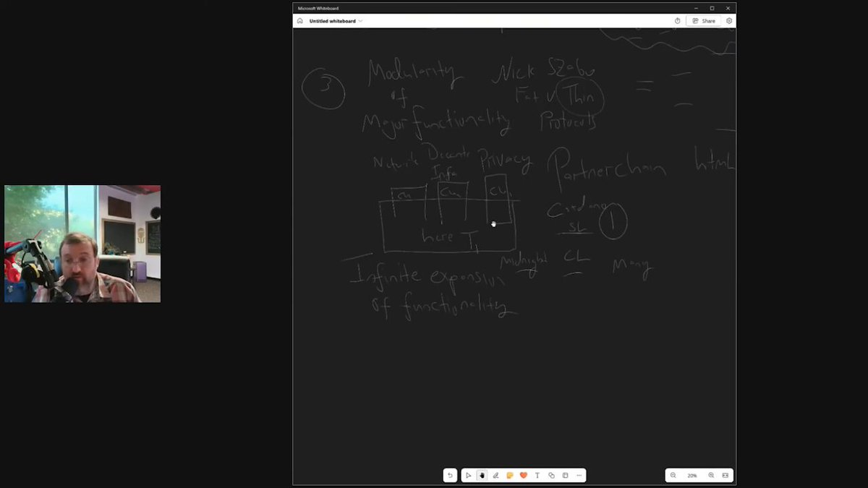The height and width of the screenshot is (488, 868).
Task: Activate the hand pan tool
Action: pyautogui.click(x=482, y=475)
